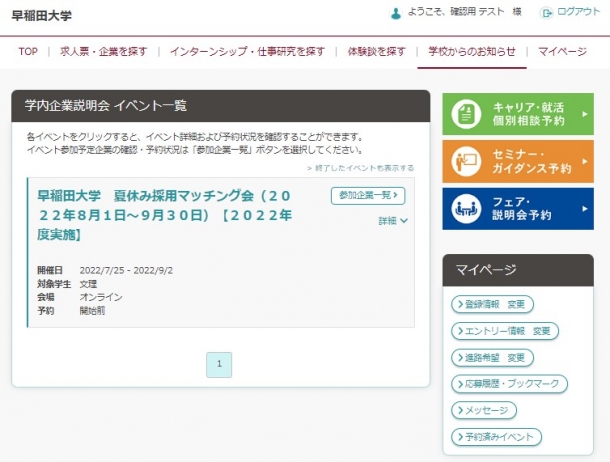Image resolution: width=610 pixels, height=462 pixels.
Task: Click the arrow on フェア・説明会予約 banner
Action: (x=584, y=209)
